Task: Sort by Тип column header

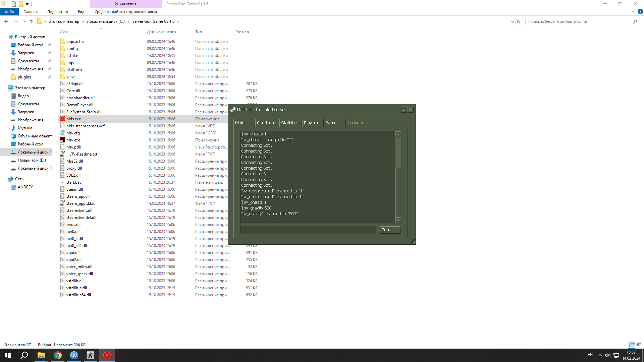Action: point(213,32)
